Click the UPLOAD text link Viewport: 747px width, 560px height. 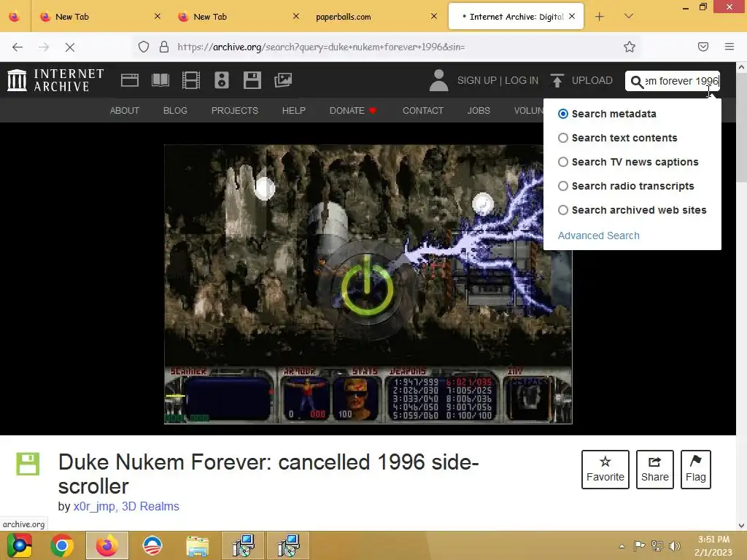tap(592, 80)
